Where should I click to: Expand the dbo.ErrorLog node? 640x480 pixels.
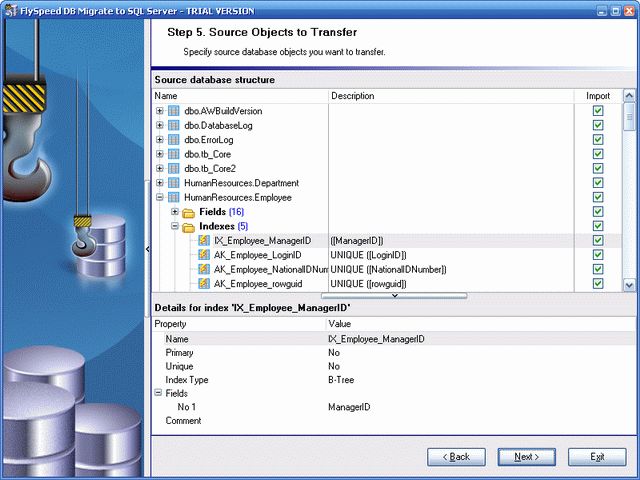pos(160,140)
